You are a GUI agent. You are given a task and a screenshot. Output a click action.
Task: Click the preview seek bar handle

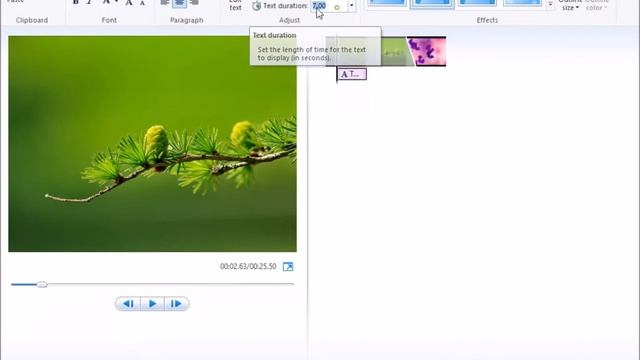coord(42,284)
